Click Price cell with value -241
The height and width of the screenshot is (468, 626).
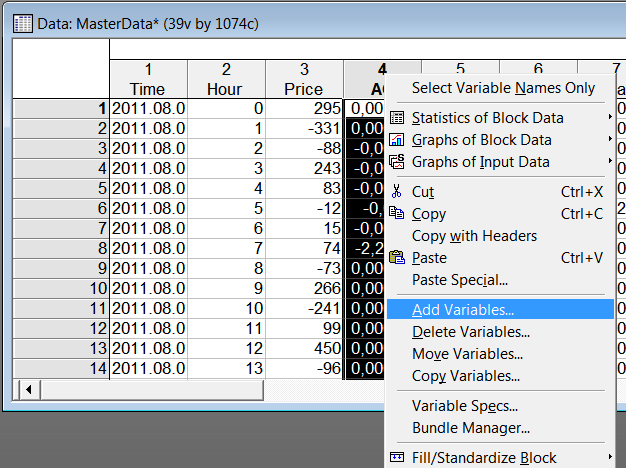coord(304,308)
